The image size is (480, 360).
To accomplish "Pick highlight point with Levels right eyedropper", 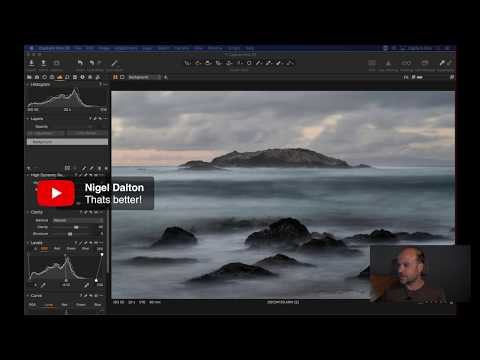I will 86,285.
